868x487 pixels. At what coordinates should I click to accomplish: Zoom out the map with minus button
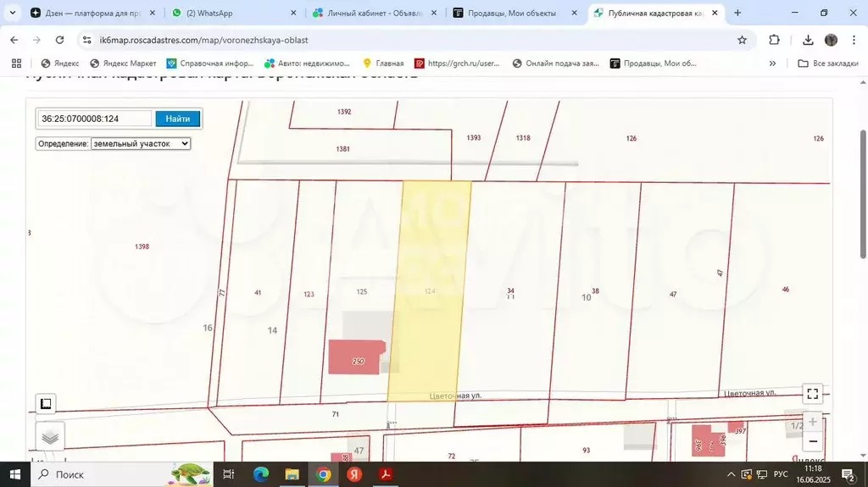pos(813,441)
